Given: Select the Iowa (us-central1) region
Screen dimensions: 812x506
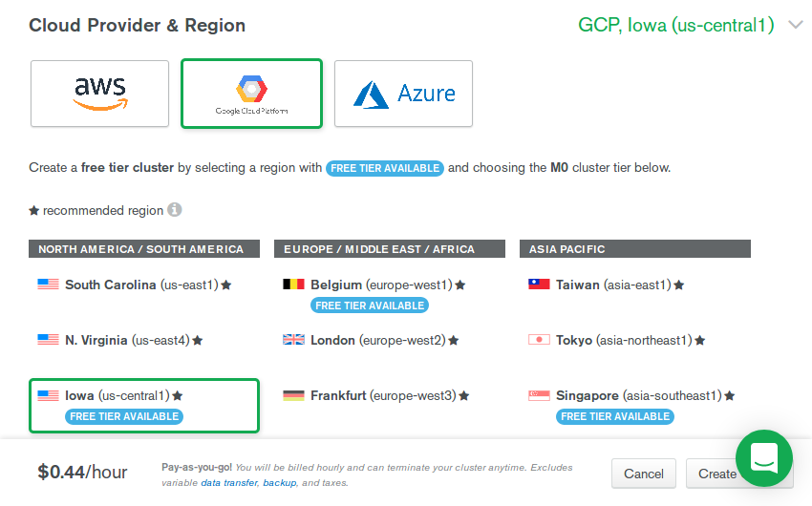Looking at the screenshot, I should point(143,405).
